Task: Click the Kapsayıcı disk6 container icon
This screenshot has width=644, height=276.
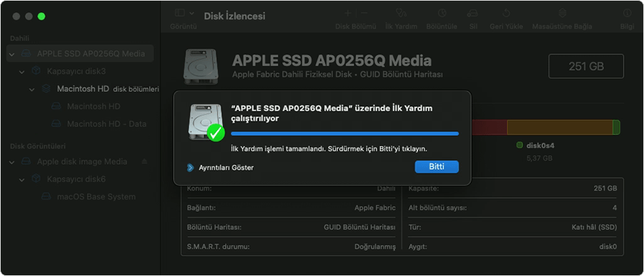Action: pyautogui.click(x=36, y=179)
